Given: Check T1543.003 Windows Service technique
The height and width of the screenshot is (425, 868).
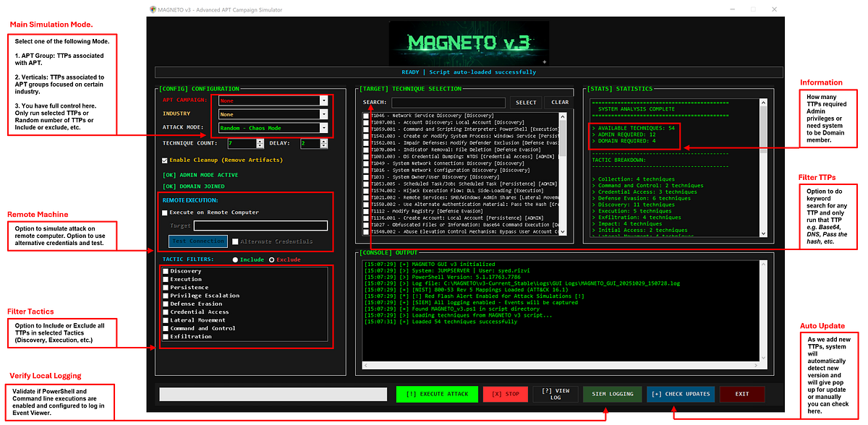Looking at the screenshot, I should pyautogui.click(x=367, y=136).
